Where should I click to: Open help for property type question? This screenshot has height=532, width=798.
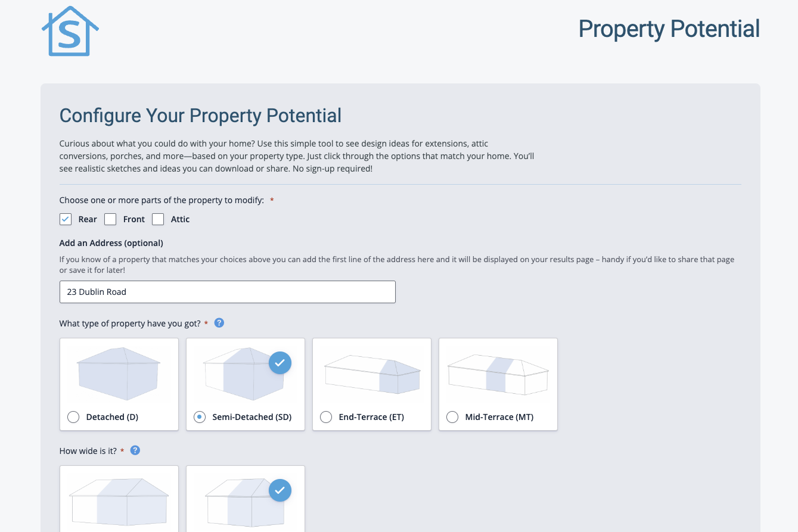click(x=219, y=323)
